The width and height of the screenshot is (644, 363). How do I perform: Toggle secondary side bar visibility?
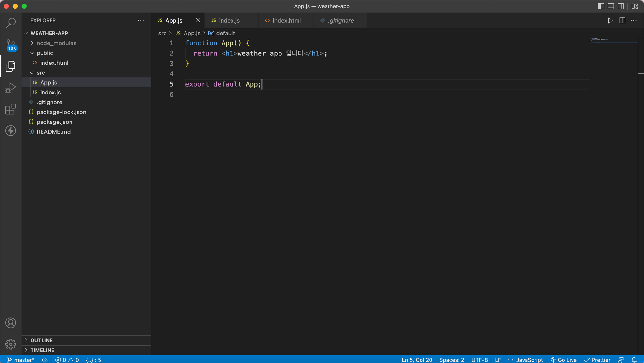tap(621, 6)
